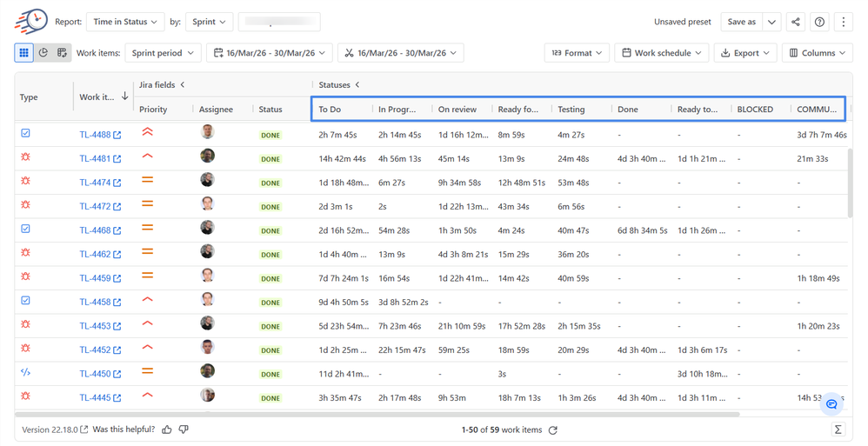Click the thumbs down feedback icon
The width and height of the screenshot is (868, 446).
coord(184,429)
